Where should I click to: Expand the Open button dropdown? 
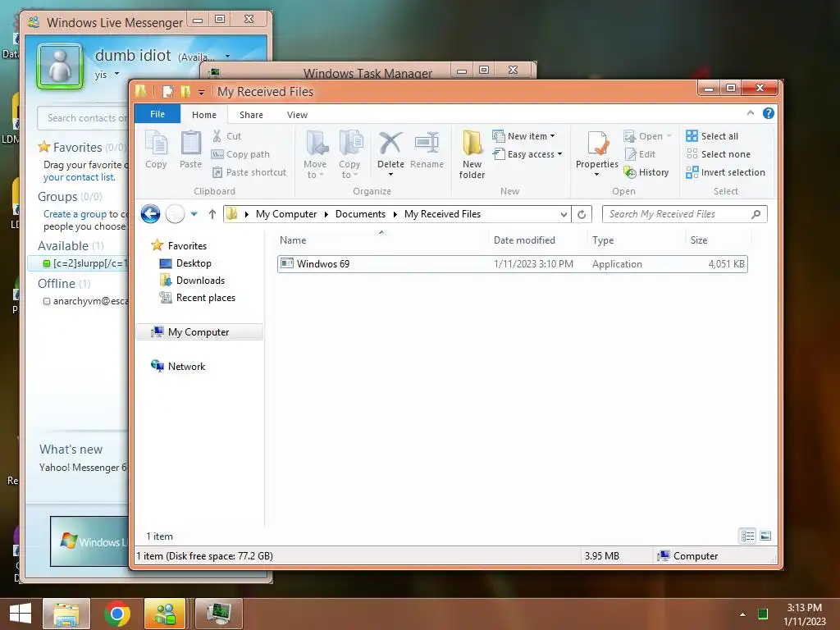coord(669,136)
